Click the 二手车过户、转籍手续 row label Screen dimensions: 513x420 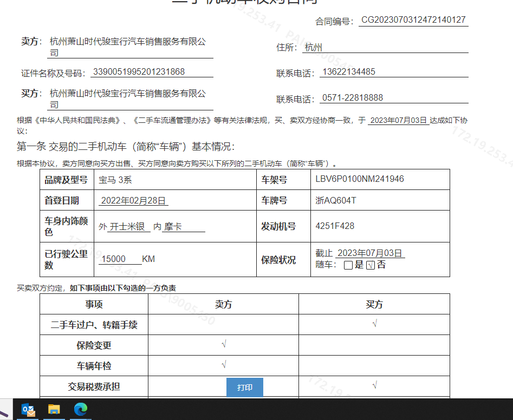(x=94, y=325)
